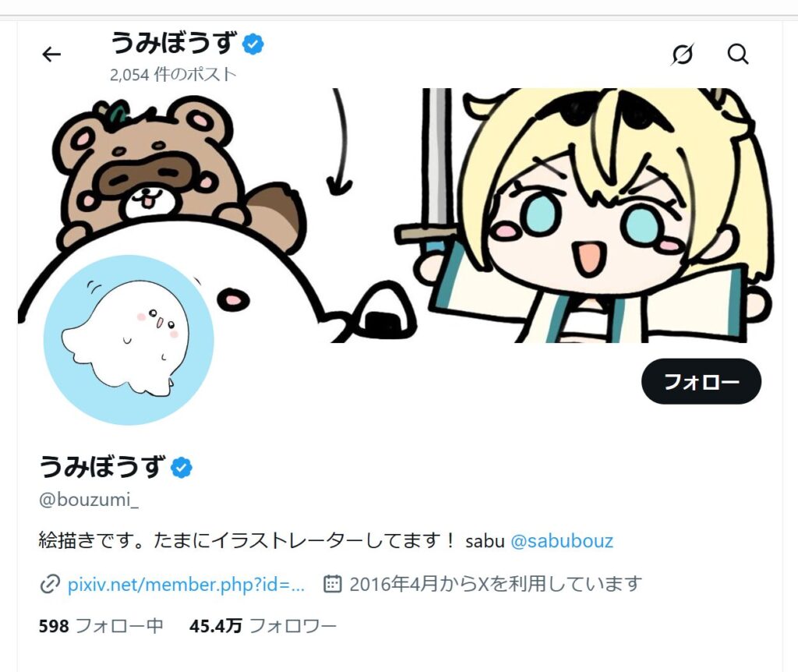Click the うみぼうず profile display name
798x672 pixels.
coord(102,466)
